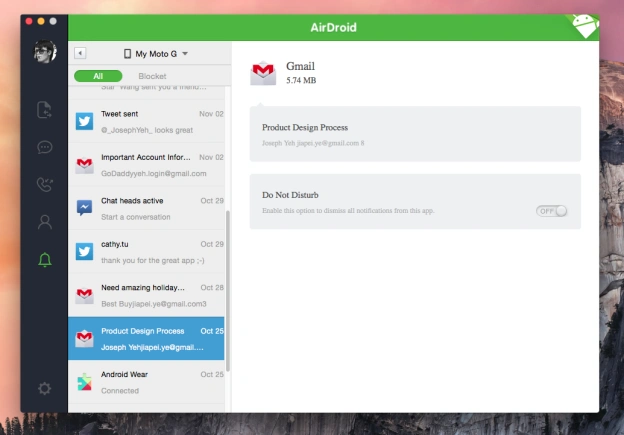Click 'thank you for the great app' text
The width and height of the screenshot is (624, 435).
point(152,260)
